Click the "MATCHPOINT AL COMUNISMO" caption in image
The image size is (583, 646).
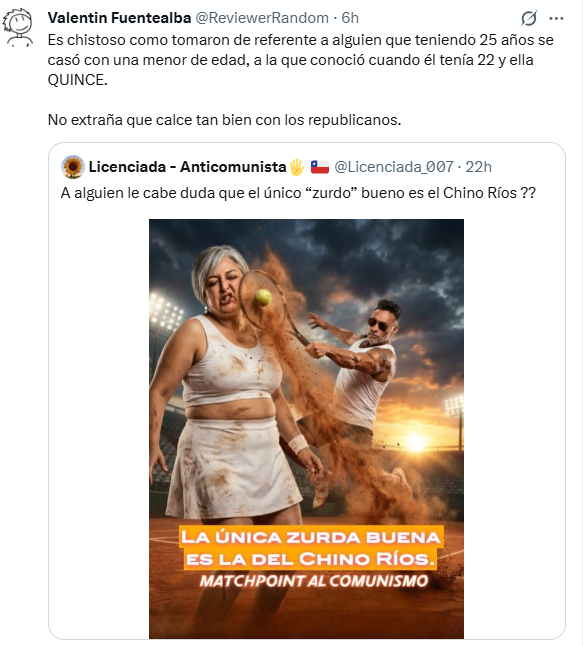pos(314,581)
